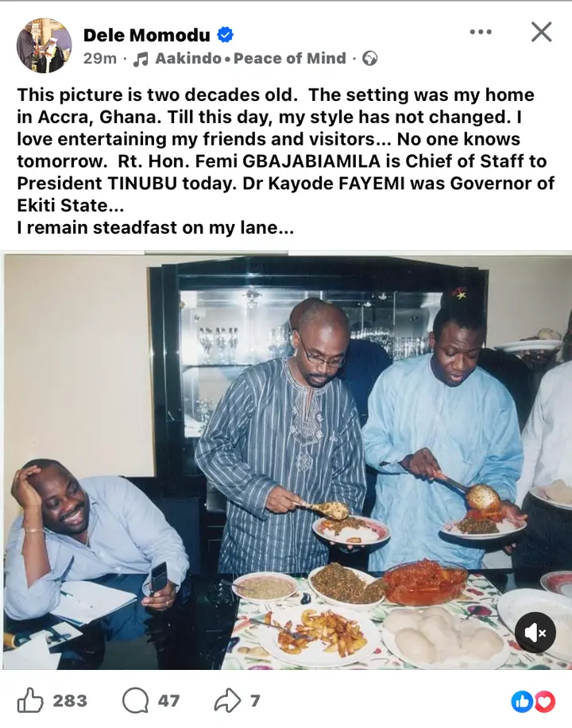
Task: Click the music note icon
Action: click(140, 59)
